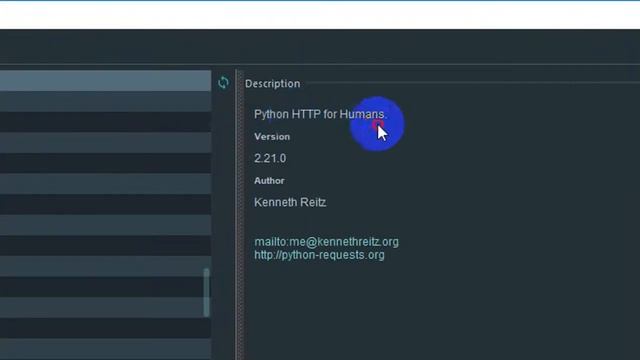Click the author name Kenneth Reitz
Viewport: 640px width, 360px height.
coord(290,202)
